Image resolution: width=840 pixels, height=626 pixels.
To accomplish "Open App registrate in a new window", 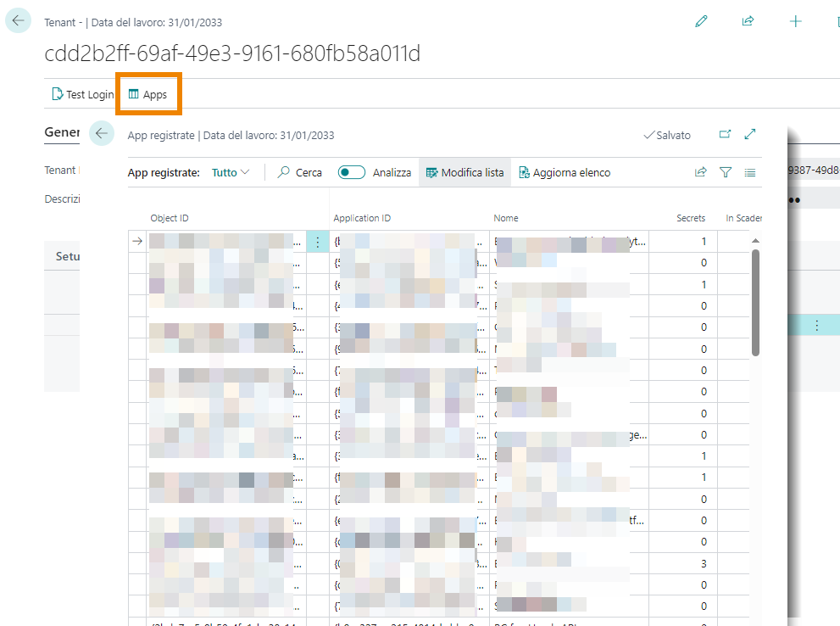I will click(725, 134).
